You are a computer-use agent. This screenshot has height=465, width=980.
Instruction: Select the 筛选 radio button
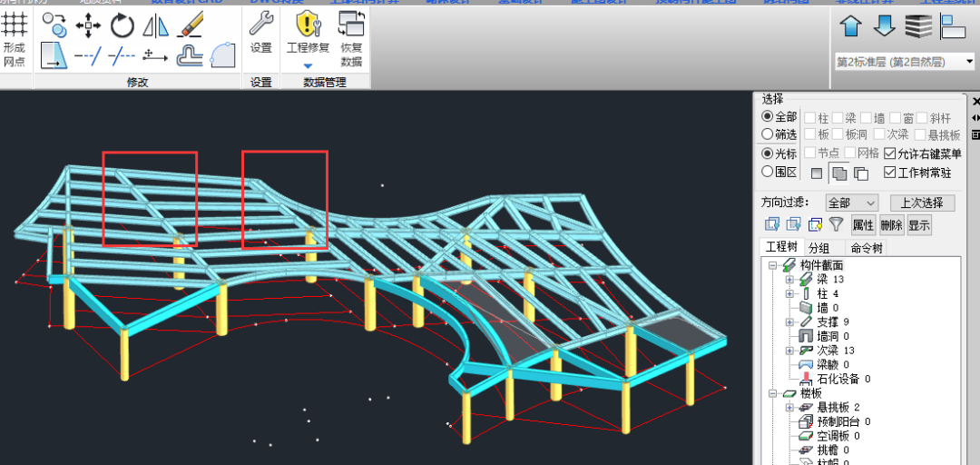[x=767, y=134]
